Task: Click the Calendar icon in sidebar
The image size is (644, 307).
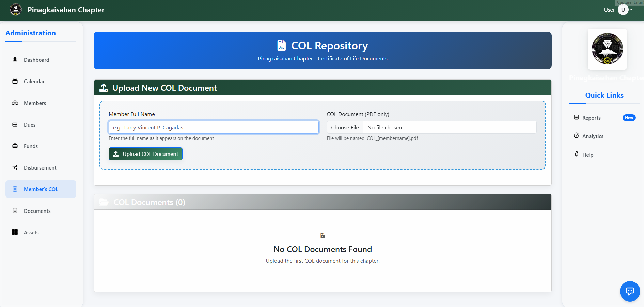Action: [15, 81]
